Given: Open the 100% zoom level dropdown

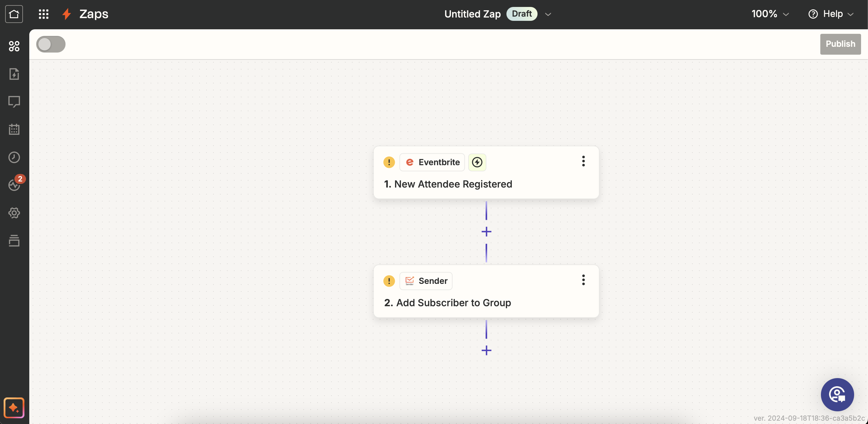Looking at the screenshot, I should (770, 14).
